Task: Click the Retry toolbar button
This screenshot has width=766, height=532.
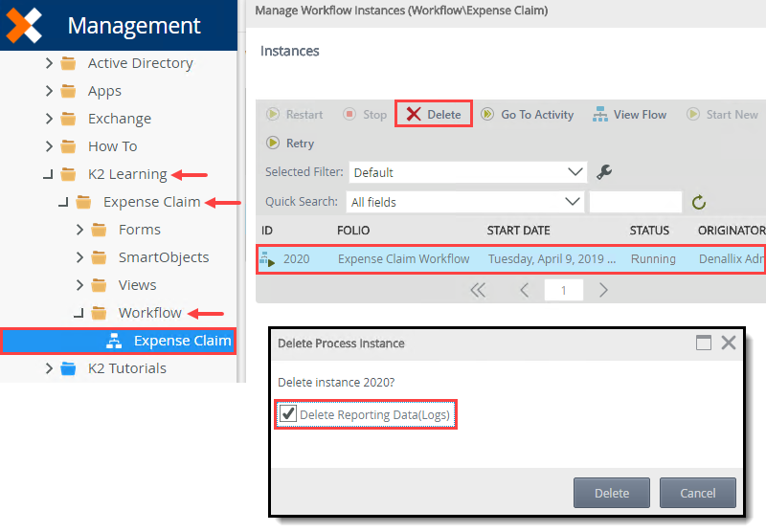Action: pos(290,143)
